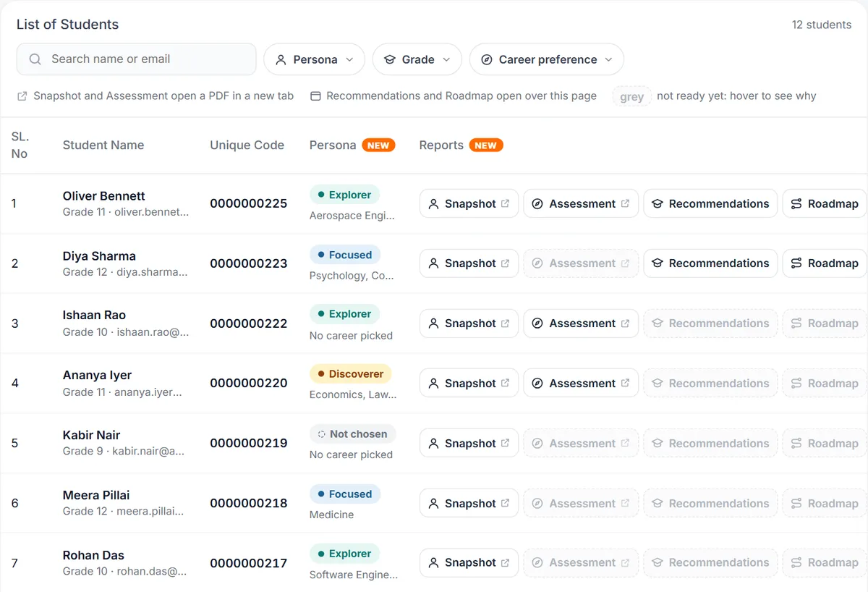The image size is (868, 592).
Task: Open the Grade filter dropdown
Action: pos(417,59)
